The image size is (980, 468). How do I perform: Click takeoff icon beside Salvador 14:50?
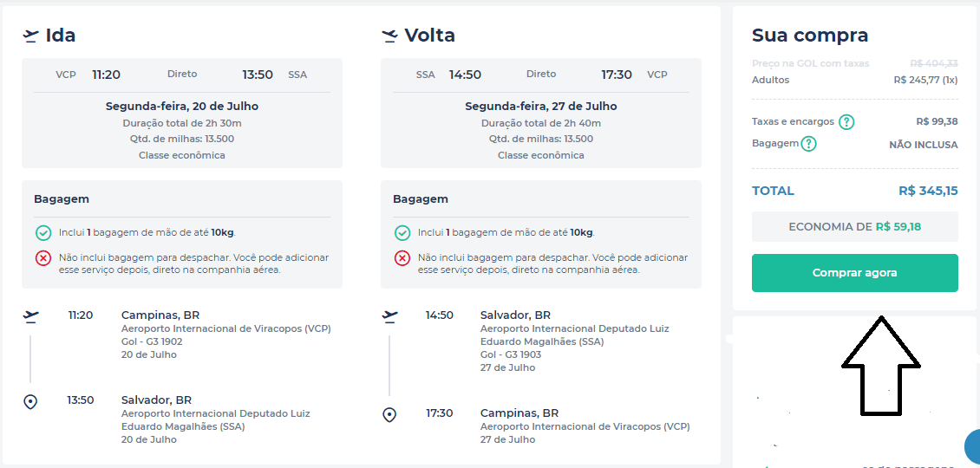click(x=389, y=316)
